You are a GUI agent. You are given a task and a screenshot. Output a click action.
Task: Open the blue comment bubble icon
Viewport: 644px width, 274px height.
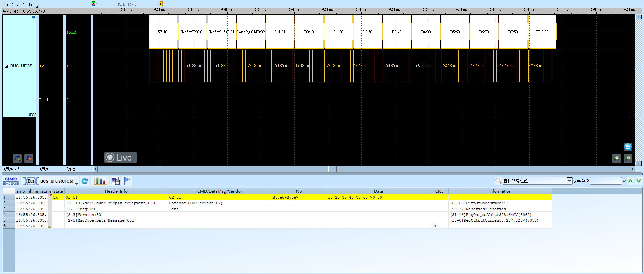click(x=628, y=147)
